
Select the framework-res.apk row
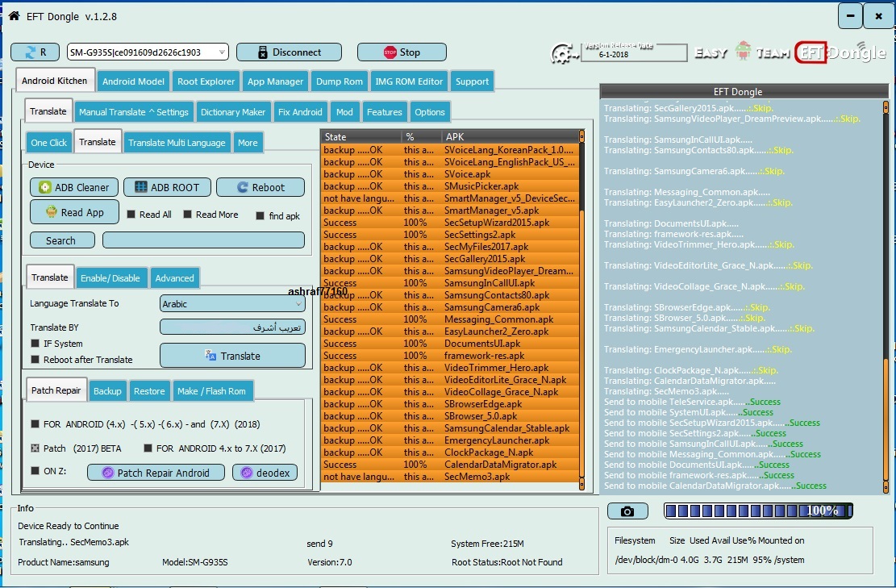450,356
